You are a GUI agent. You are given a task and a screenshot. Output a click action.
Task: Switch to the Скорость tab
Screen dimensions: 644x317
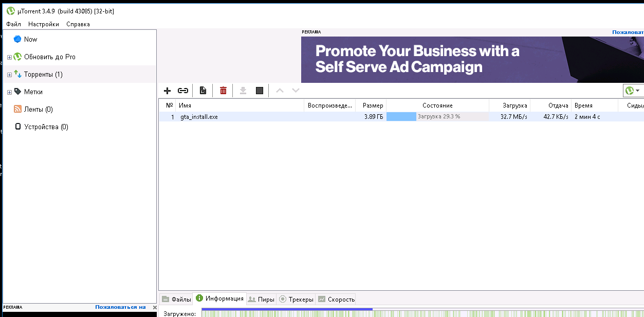tap(336, 299)
